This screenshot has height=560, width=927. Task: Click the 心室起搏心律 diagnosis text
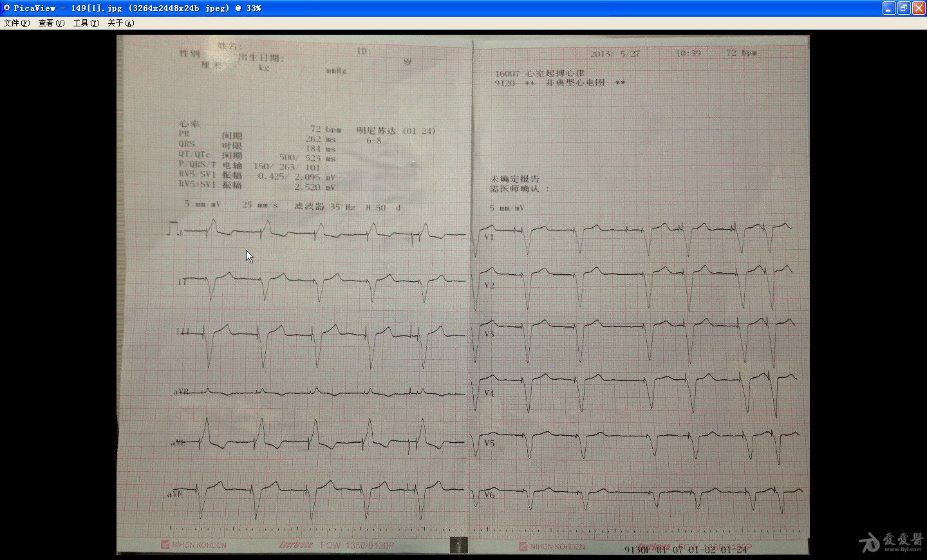(556, 73)
